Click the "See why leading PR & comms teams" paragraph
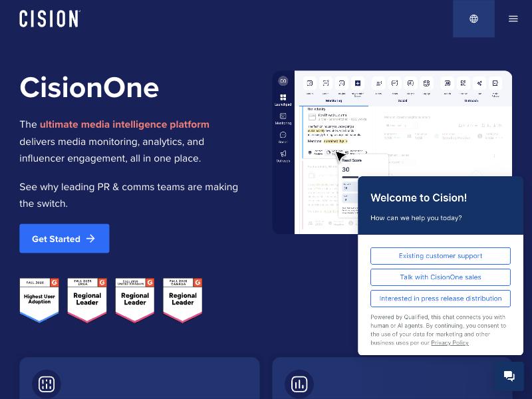Viewport: 532px width, 399px height. coord(129,195)
